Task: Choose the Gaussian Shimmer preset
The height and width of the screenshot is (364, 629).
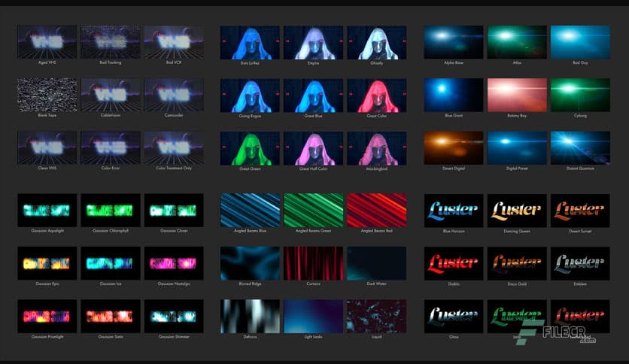Action: 174,317
